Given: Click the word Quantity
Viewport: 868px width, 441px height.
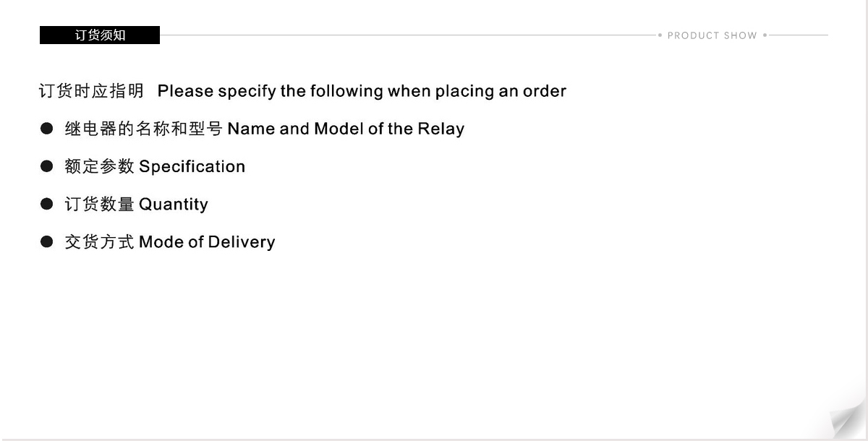Looking at the screenshot, I should coord(174,205).
